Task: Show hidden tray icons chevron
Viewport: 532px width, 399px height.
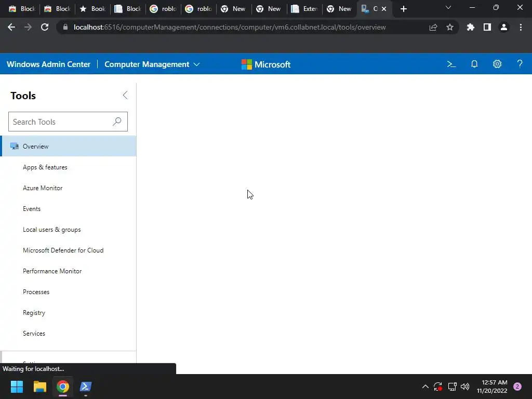Action: pos(425,387)
